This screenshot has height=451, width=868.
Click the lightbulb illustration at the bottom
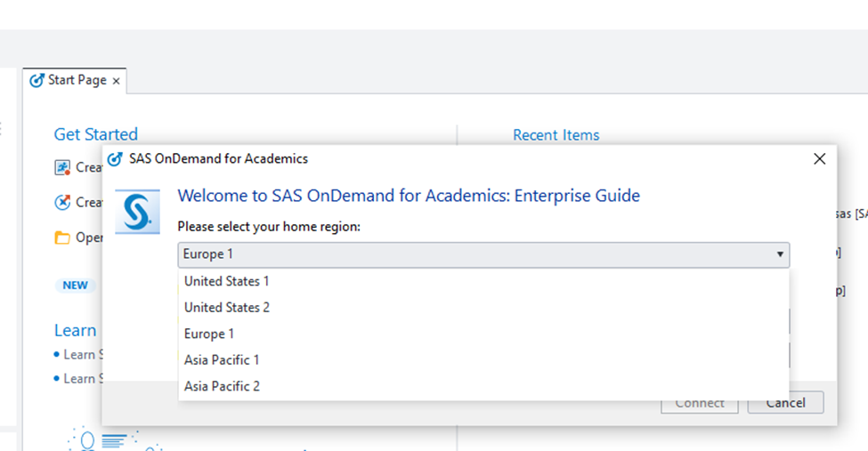(x=88, y=439)
